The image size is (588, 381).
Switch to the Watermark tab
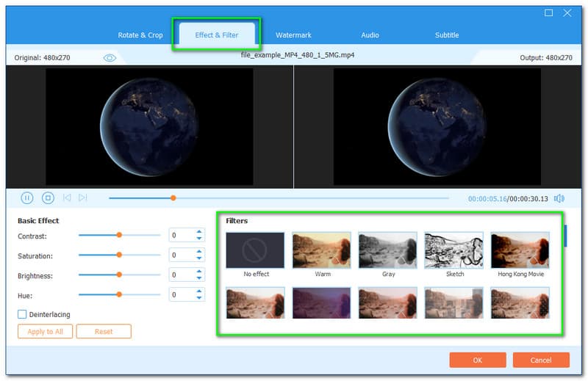[x=293, y=35]
